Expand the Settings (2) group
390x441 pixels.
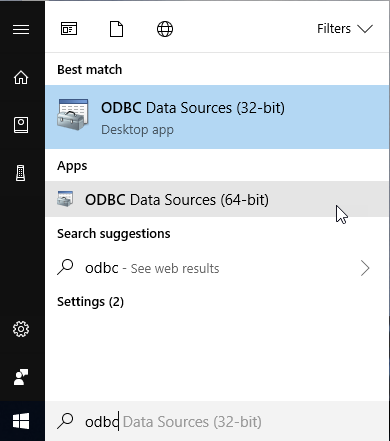[x=90, y=302]
